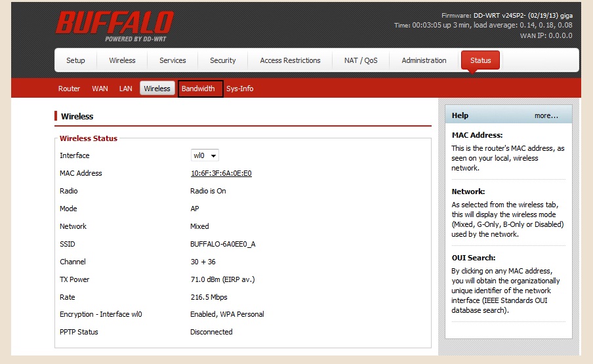Click the Wireless Status section heading

tap(89, 138)
